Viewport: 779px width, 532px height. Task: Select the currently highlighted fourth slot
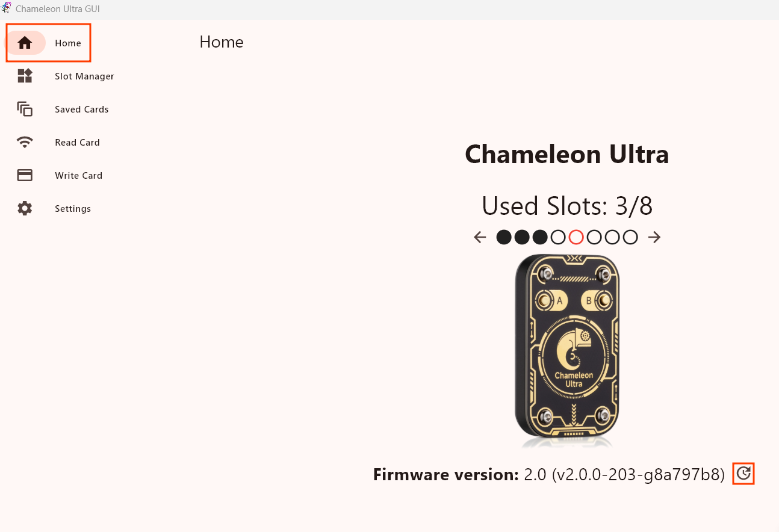(576, 237)
